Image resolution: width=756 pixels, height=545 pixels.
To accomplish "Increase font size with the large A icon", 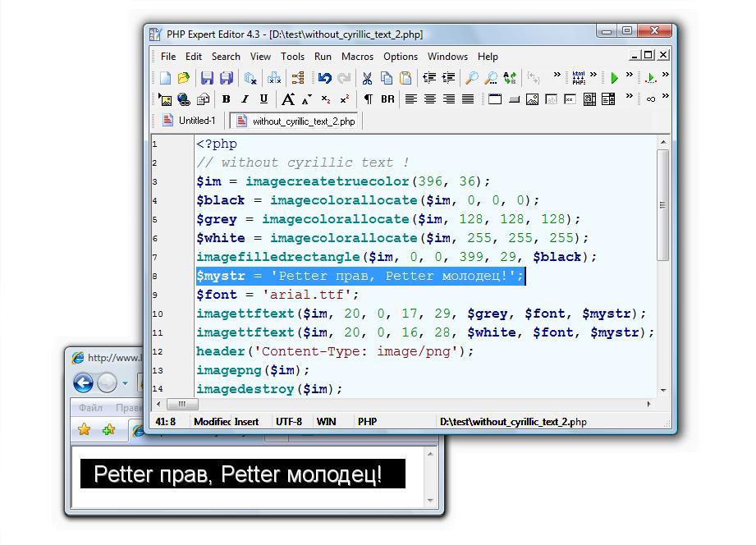I will (288, 99).
